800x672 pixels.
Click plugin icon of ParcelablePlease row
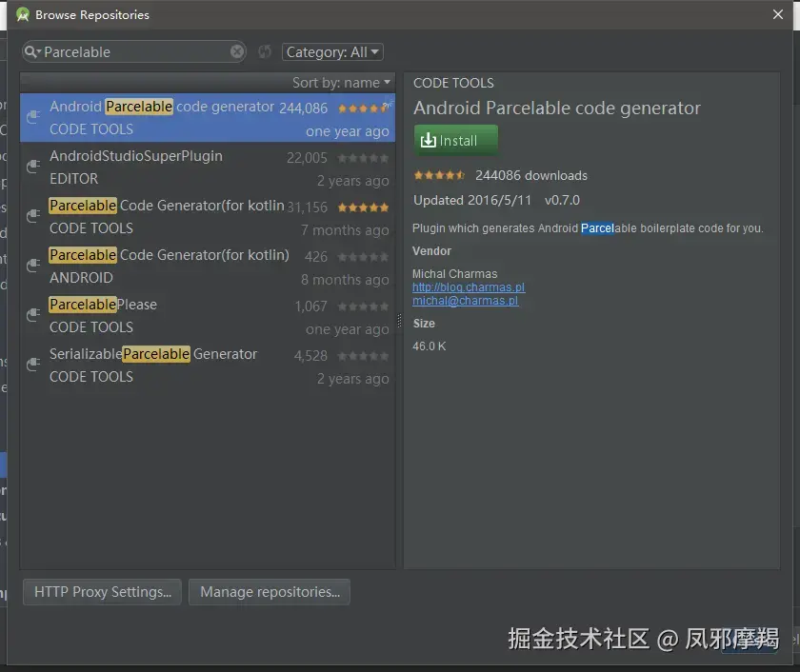(33, 315)
